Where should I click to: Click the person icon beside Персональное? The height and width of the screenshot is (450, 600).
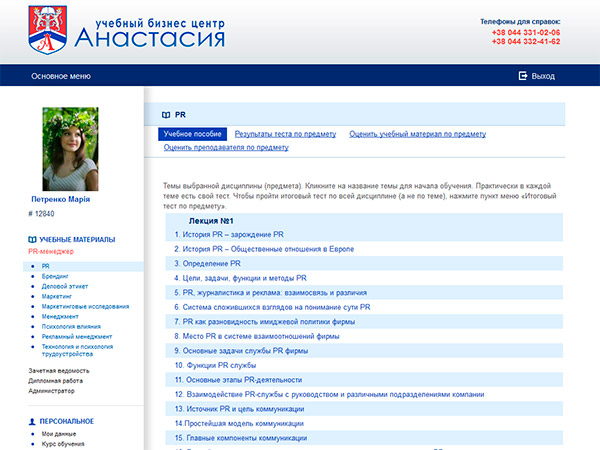[x=32, y=421]
